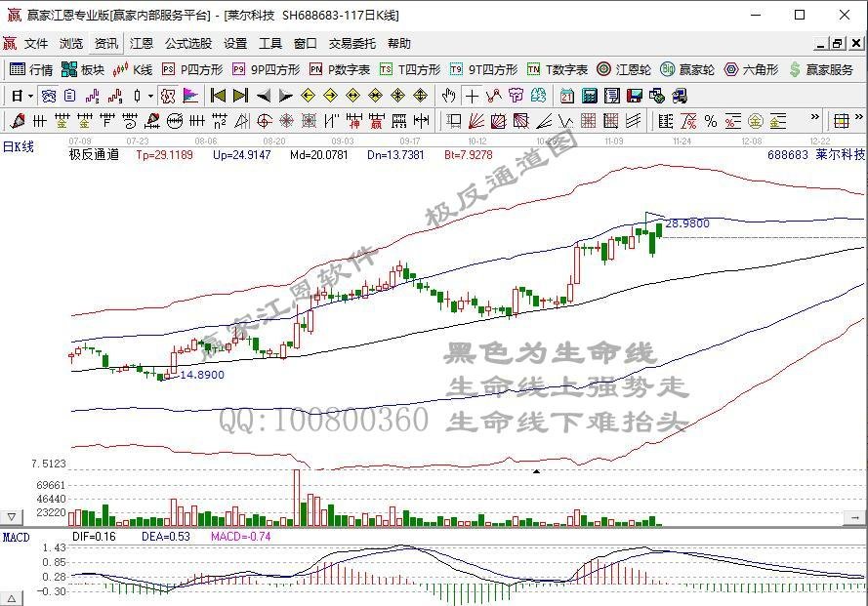Click the percent % tool icon
Image resolution: width=868 pixels, height=606 pixels.
coord(711,121)
